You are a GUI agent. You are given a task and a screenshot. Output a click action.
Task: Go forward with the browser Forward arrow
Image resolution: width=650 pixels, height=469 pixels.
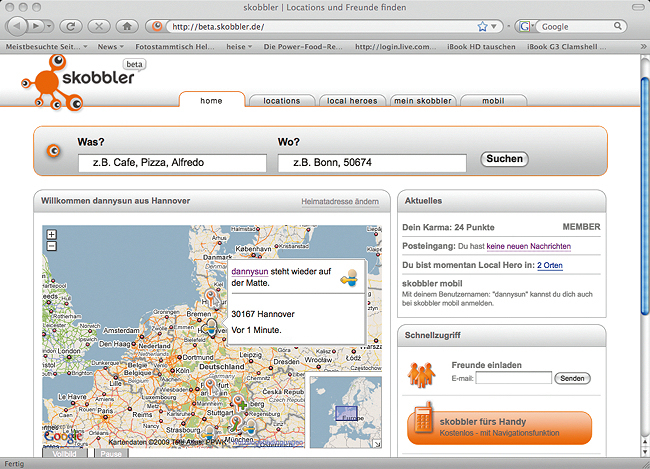(x=36, y=27)
